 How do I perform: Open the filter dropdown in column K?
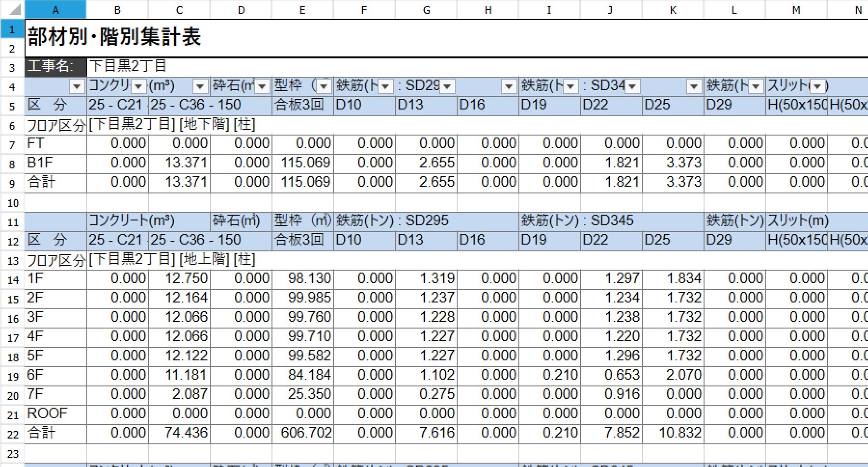pos(694,87)
